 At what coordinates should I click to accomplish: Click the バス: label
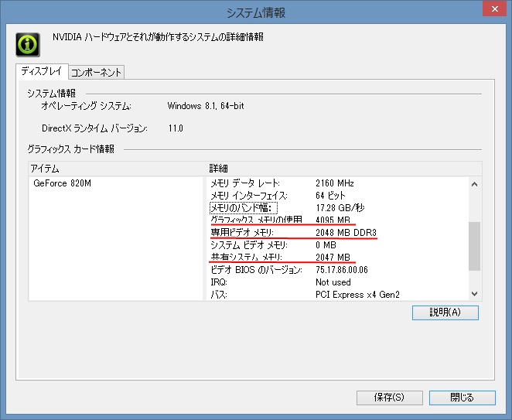[219, 295]
